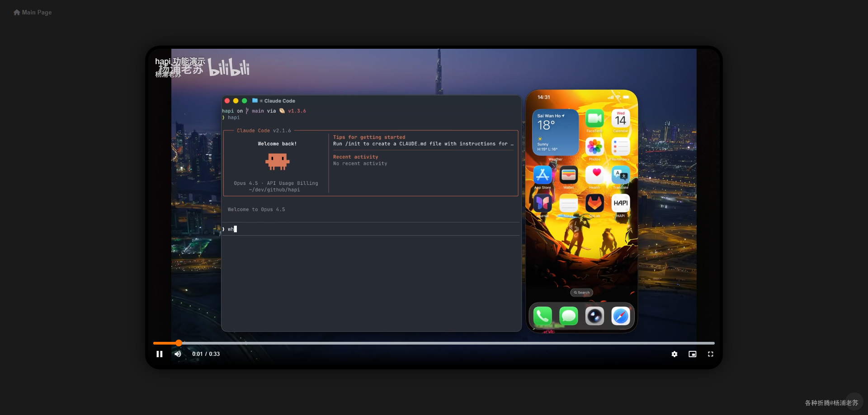Click 'No recent activity' text

360,164
